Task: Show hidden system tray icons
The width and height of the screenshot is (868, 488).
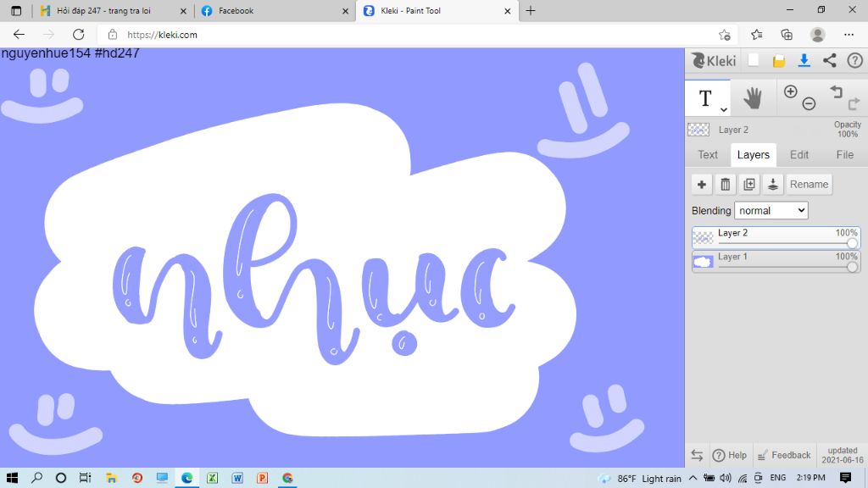Action: [x=693, y=478]
